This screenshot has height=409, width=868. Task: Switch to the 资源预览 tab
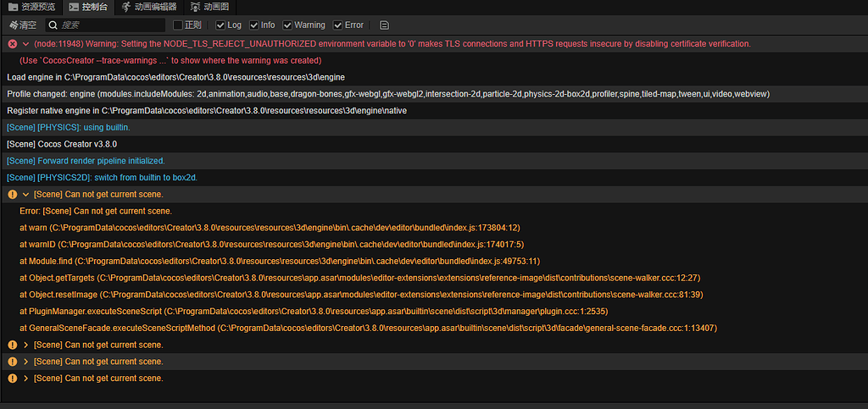click(x=32, y=7)
